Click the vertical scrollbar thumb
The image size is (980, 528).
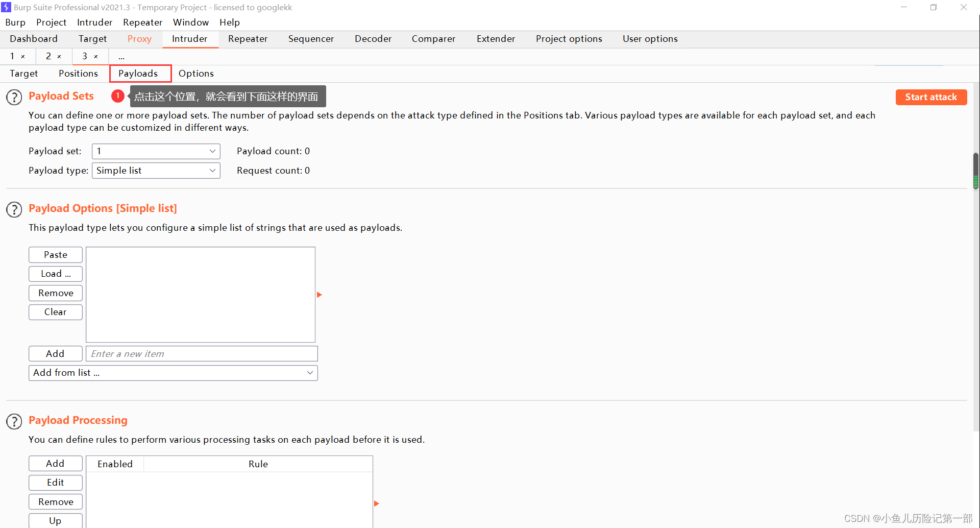(976, 171)
